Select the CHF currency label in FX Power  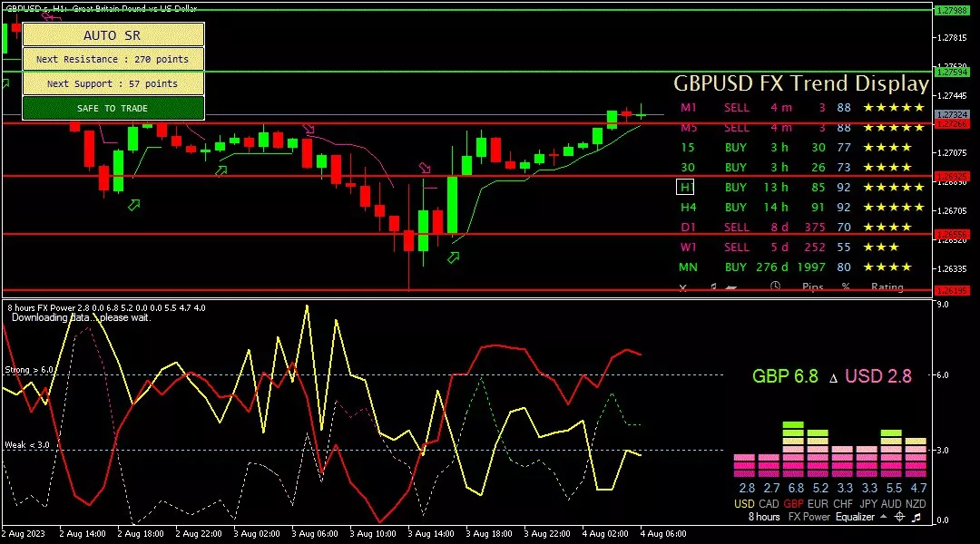[x=842, y=503]
